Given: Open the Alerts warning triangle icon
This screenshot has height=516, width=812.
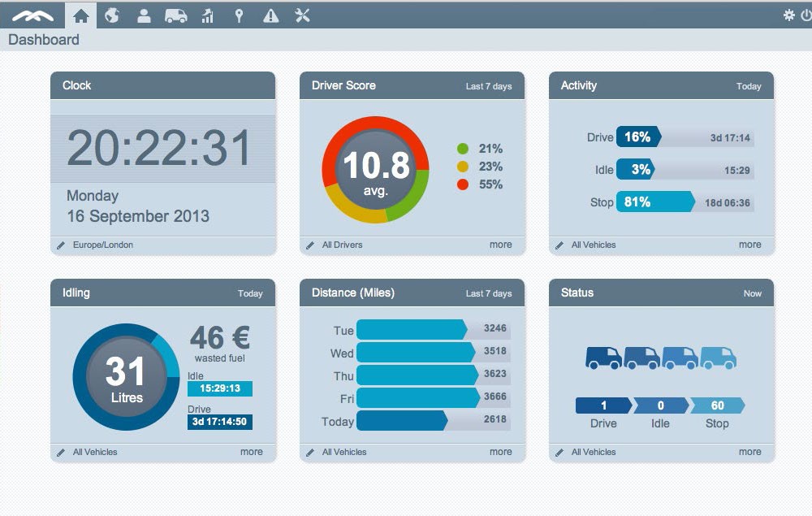Looking at the screenshot, I should pos(270,15).
